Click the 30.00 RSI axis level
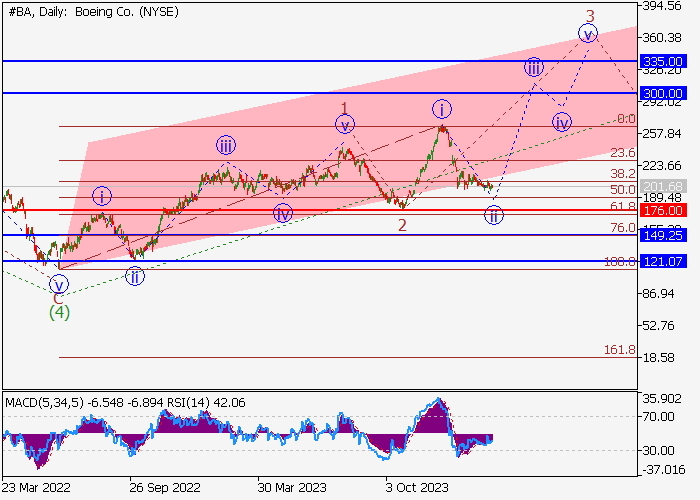Image resolution: width=700 pixels, height=500 pixels. pyautogui.click(x=658, y=450)
